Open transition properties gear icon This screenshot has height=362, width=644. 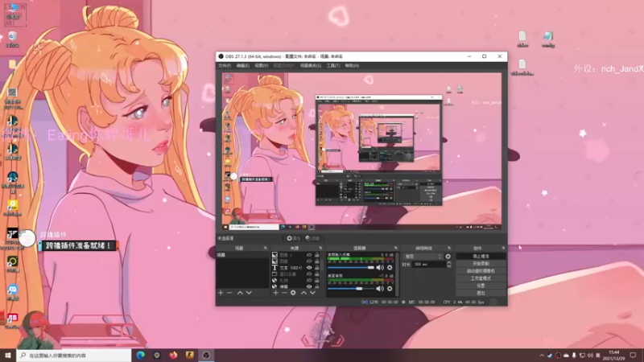[448, 257]
